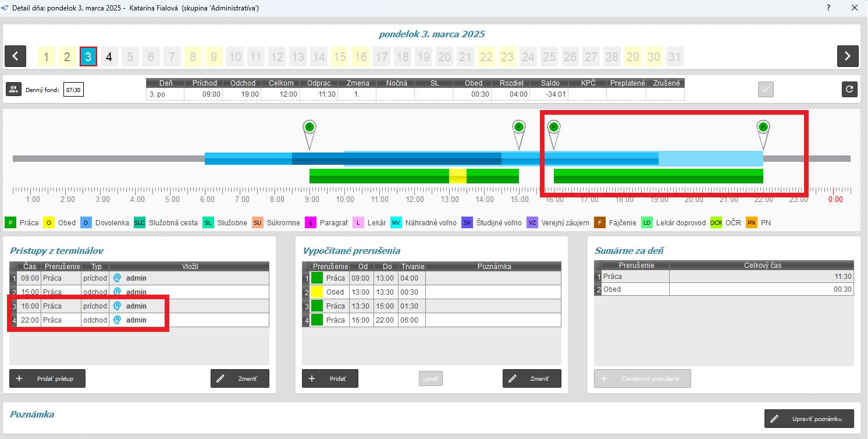The height and width of the screenshot is (439, 868).
Task: Open Upraviť poznámku editor
Action: 809,419
